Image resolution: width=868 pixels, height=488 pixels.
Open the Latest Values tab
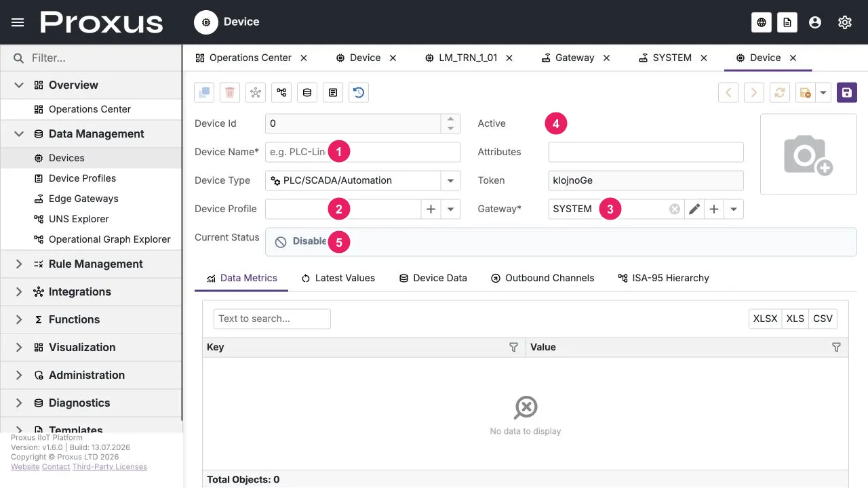pos(338,278)
